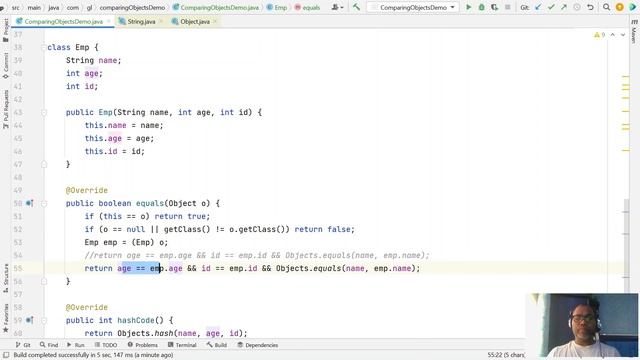Open the Dependencies tool window
The width and height of the screenshot is (640, 360).
[x=258, y=345]
